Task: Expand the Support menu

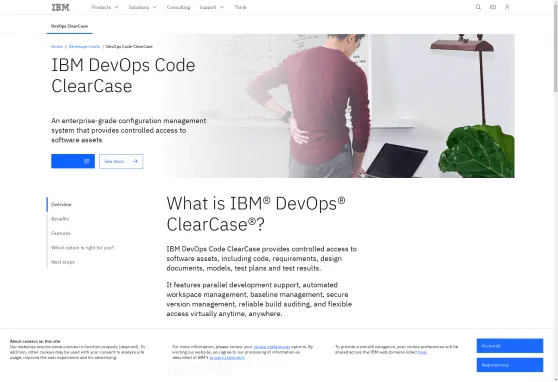Action: pos(212,7)
